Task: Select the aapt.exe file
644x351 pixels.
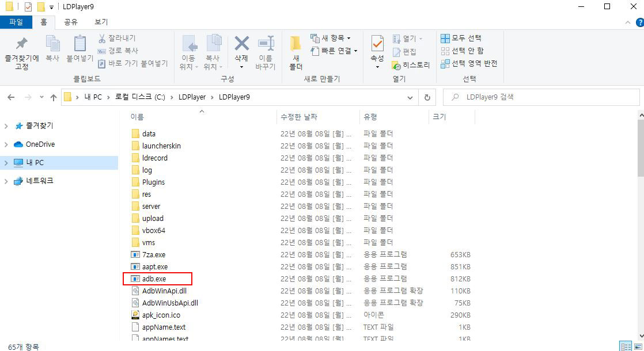Action: pos(150,266)
